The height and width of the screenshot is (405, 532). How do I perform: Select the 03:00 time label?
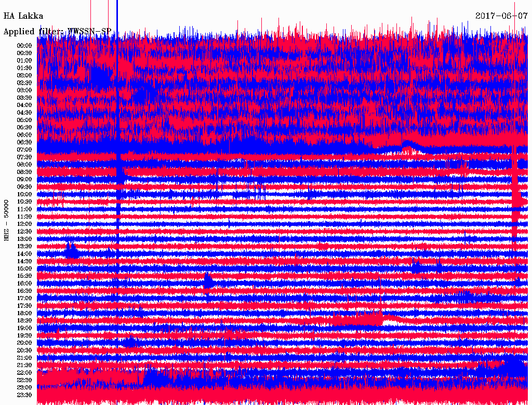tap(24, 90)
